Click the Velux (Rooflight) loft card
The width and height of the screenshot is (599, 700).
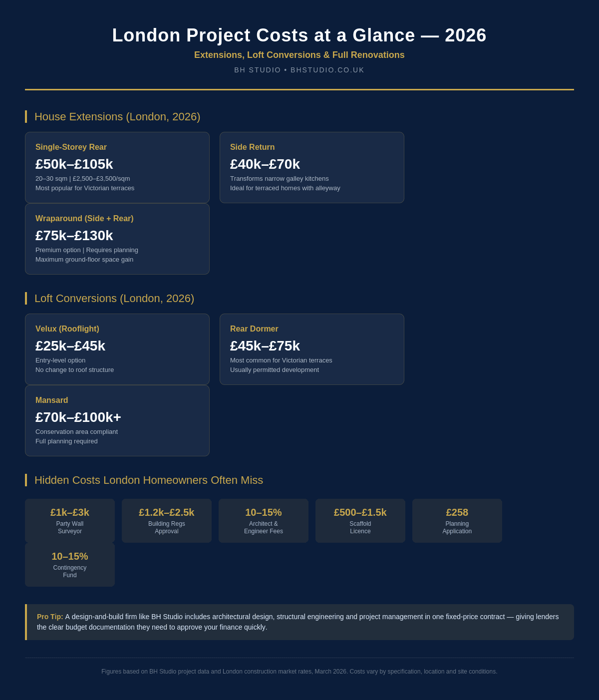point(117,349)
